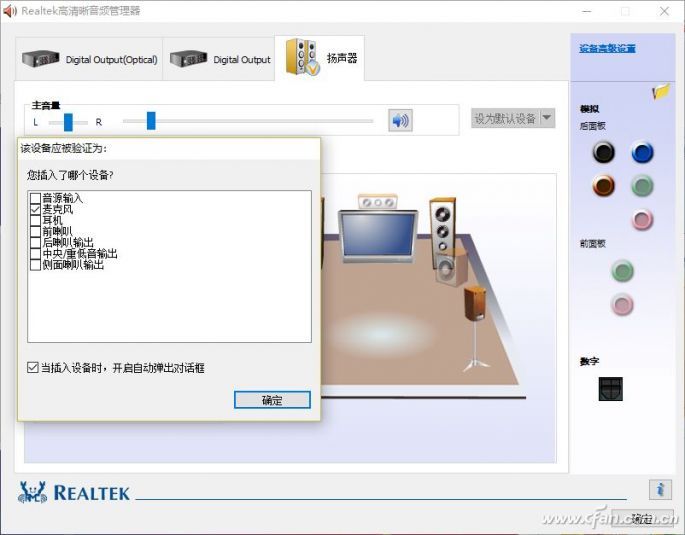Viewport: 685px width, 535px height.
Task: Click the green front panel jack
Action: [622, 271]
